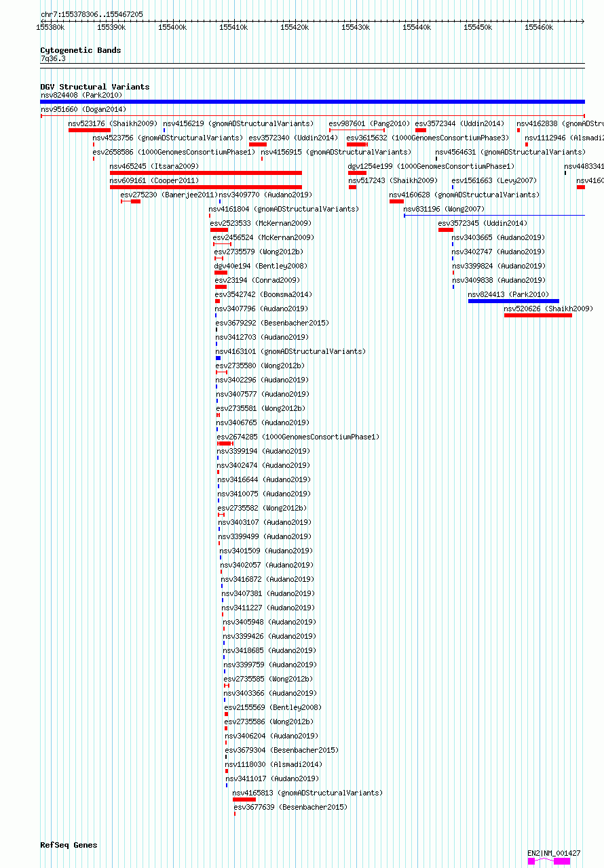The width and height of the screenshot is (604, 868).
Task: Select esv3679292 (Besenbacher2015) label
Action: coord(272,323)
